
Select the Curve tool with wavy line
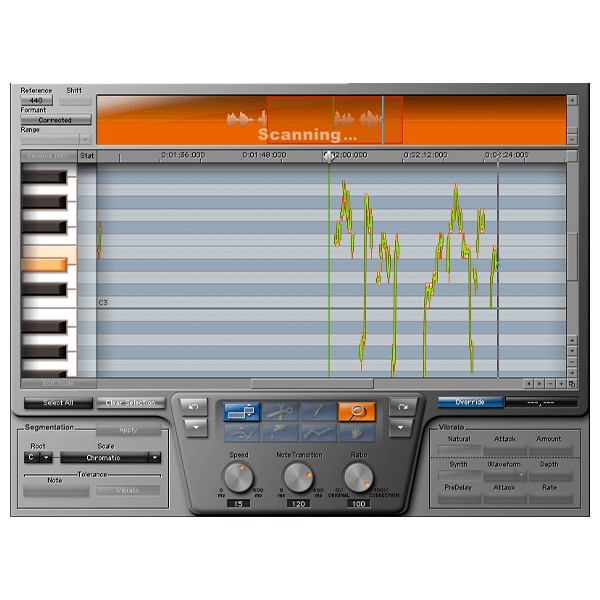click(x=242, y=433)
